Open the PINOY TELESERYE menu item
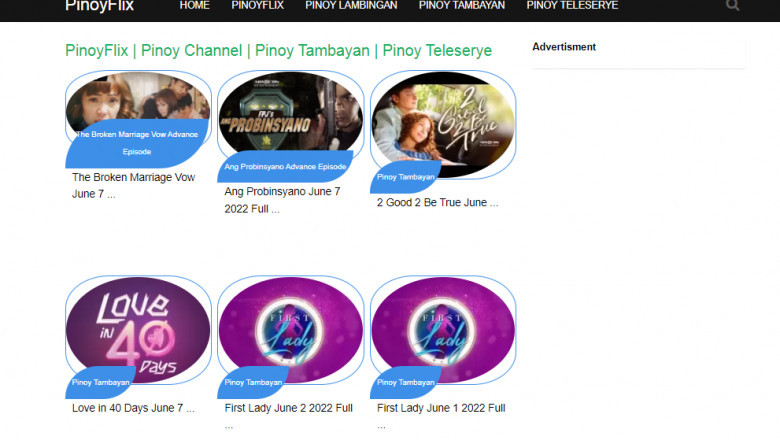The height and width of the screenshot is (440, 780). [572, 6]
